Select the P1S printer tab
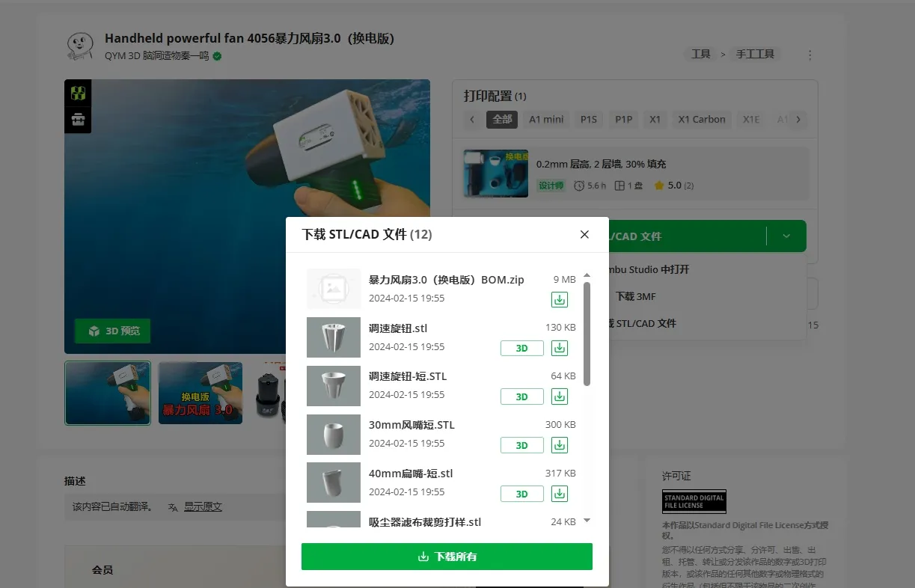Screen dimensions: 915x588 (589, 119)
